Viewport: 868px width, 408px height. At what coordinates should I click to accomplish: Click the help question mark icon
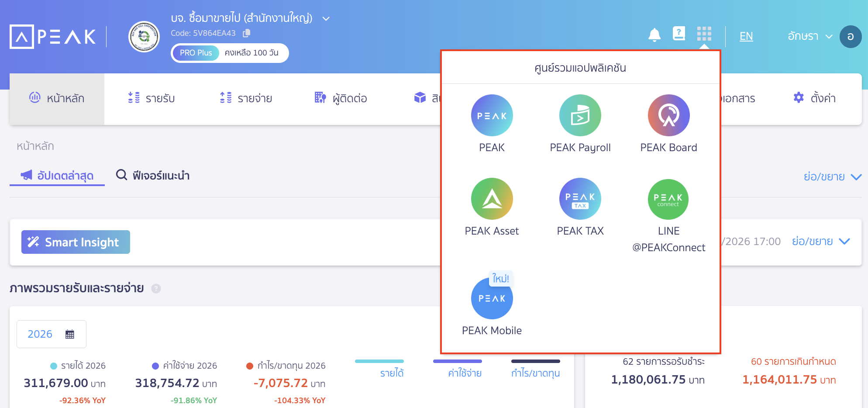point(679,34)
